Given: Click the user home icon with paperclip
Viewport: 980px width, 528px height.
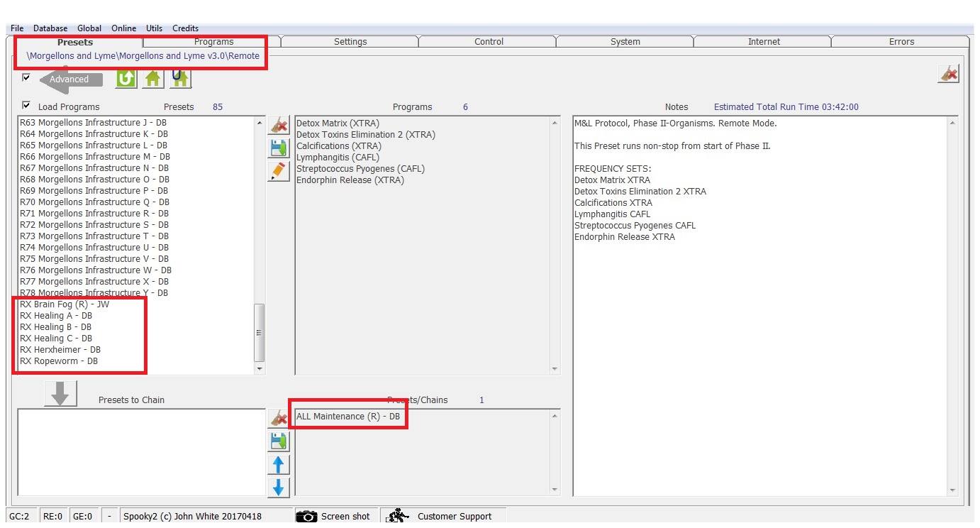Looking at the screenshot, I should [x=180, y=78].
